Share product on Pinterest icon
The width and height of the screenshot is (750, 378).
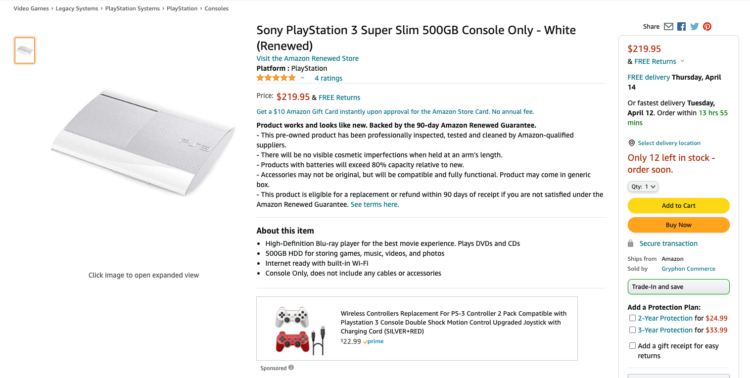point(707,27)
